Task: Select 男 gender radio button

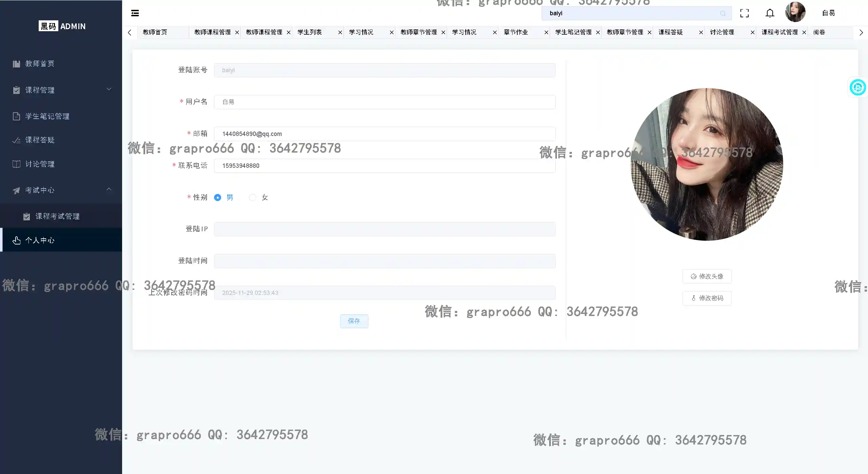Action: 218,198
